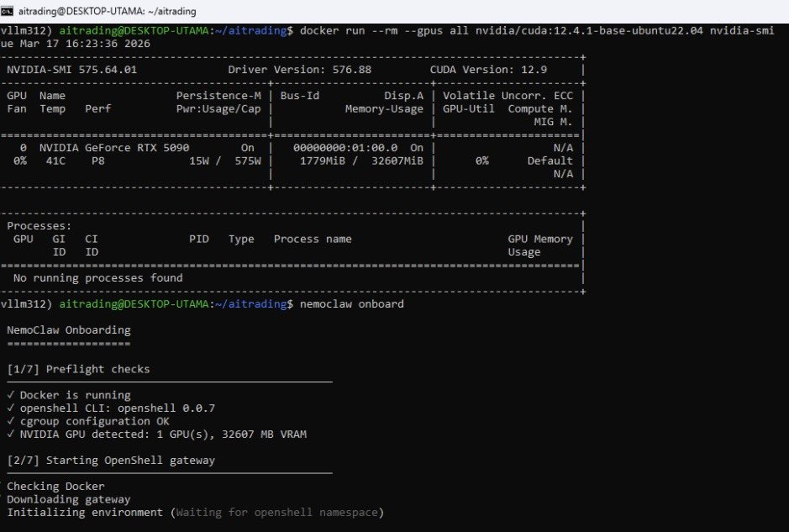Viewport: 789px width, 532px height.
Task: Click the 'Bus-Id' column header
Action: tap(300, 96)
